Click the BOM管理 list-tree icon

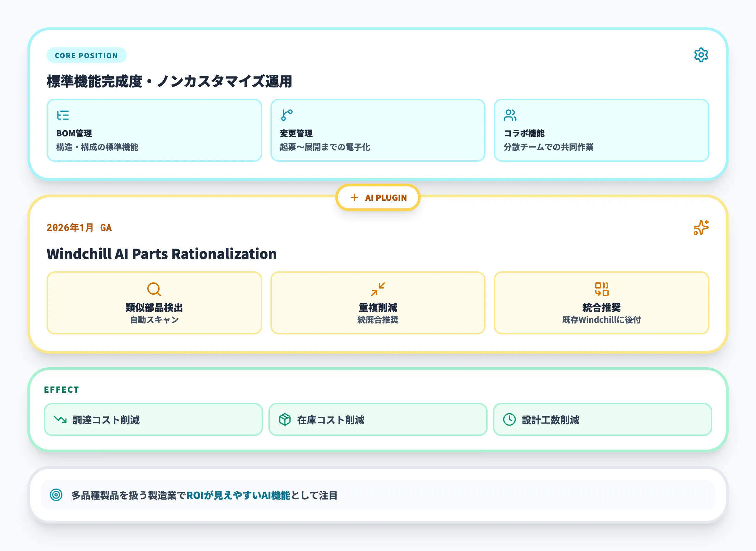(x=63, y=115)
